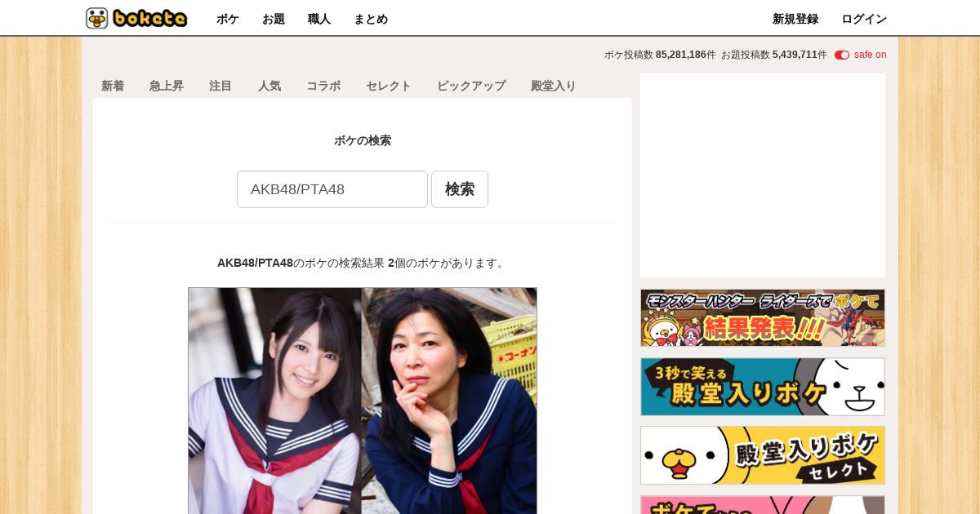Click the お題投稿数 5,439,711件 text
980x514 pixels.
(774, 55)
